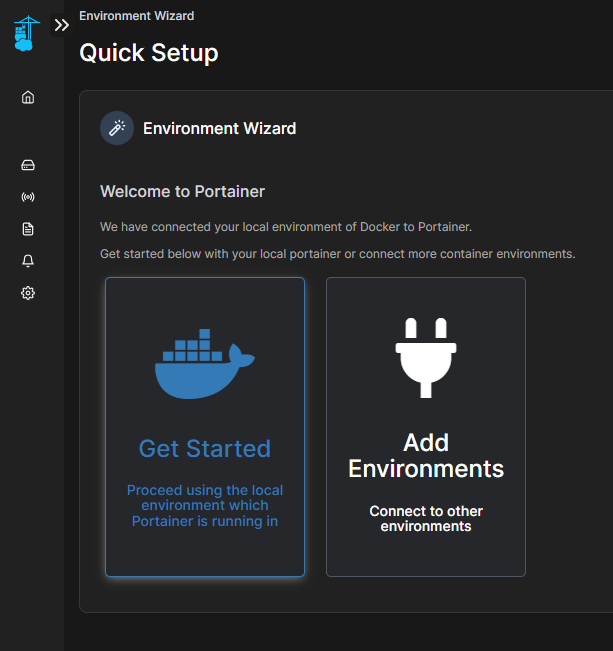Click 'Connect to other environments' description
Screen dimensions: 613x651
point(426,519)
